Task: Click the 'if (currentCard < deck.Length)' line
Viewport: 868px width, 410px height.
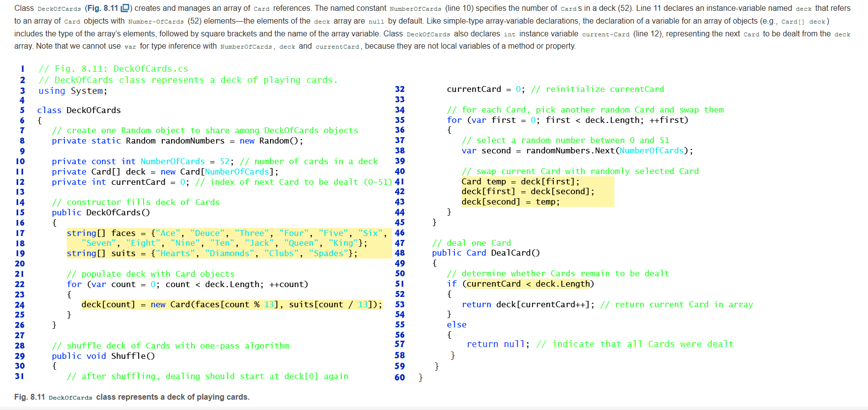Action: point(520,284)
